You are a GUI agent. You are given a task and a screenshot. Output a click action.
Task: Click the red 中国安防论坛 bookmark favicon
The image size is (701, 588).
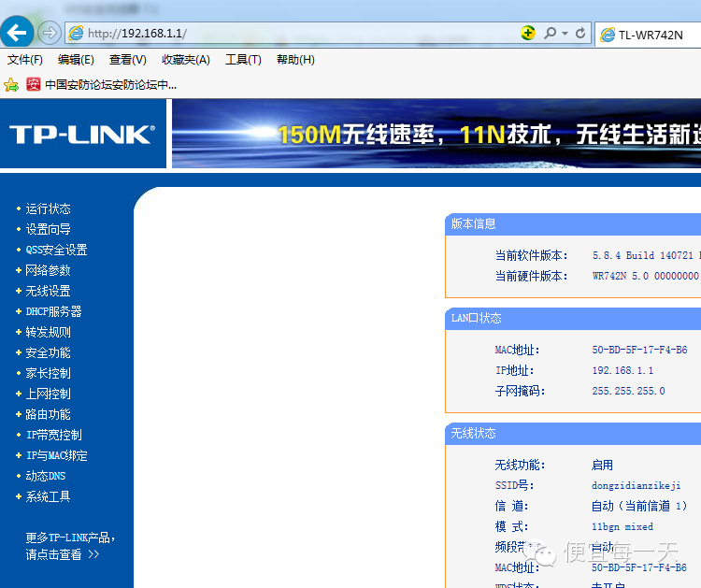click(x=33, y=84)
